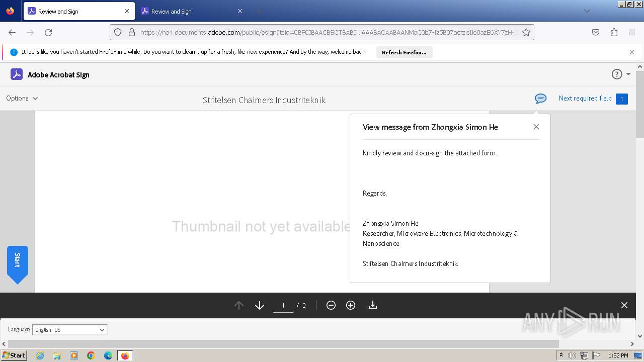Expand the help menu caret

(628, 74)
